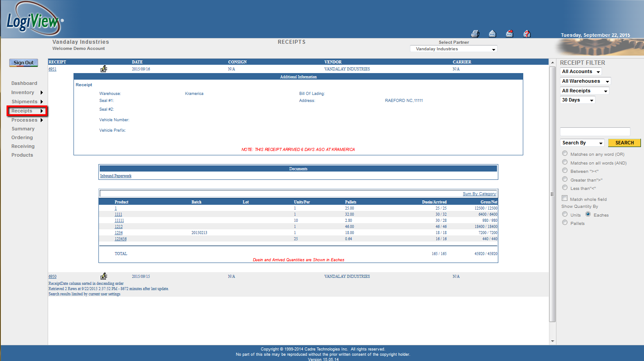Viewport: 644px width, 361px height.
Task: Open the Summary menu item
Action: pyautogui.click(x=23, y=129)
